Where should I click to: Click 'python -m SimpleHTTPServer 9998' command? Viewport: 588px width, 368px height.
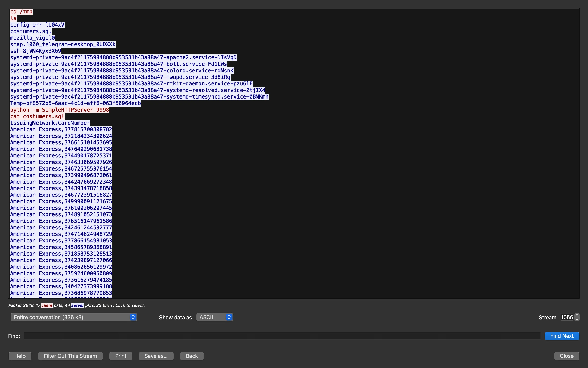60,110
